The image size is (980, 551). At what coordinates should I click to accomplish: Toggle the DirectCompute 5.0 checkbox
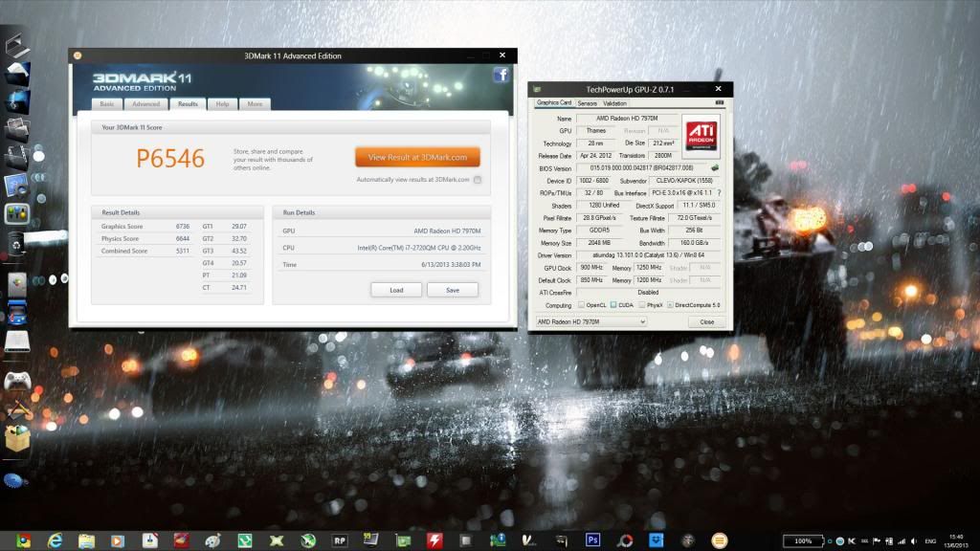pyautogui.click(x=669, y=305)
